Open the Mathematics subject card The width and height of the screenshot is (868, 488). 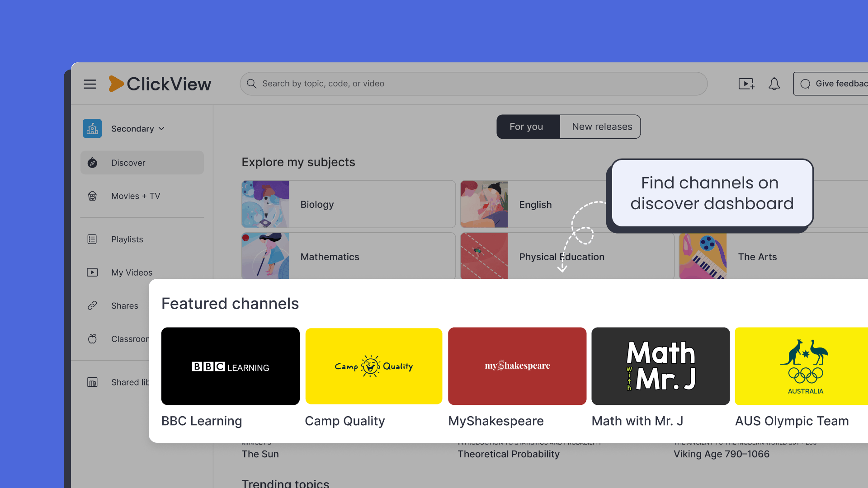[348, 256]
